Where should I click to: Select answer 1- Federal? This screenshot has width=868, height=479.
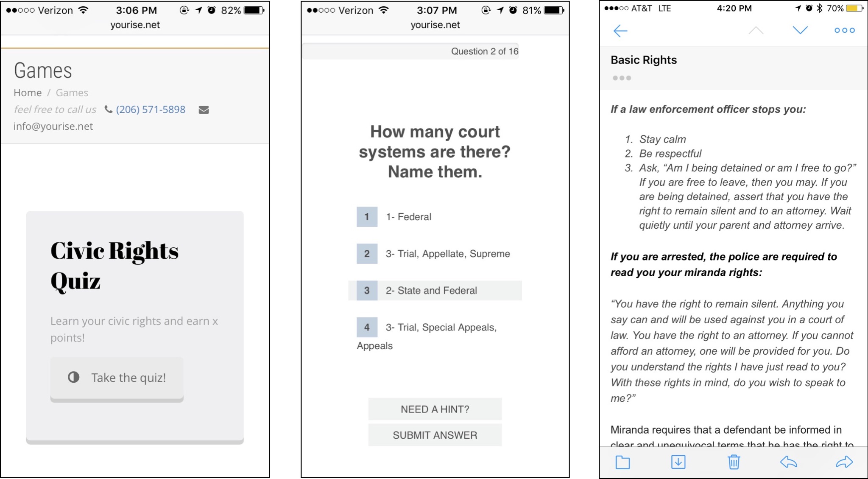click(x=408, y=217)
